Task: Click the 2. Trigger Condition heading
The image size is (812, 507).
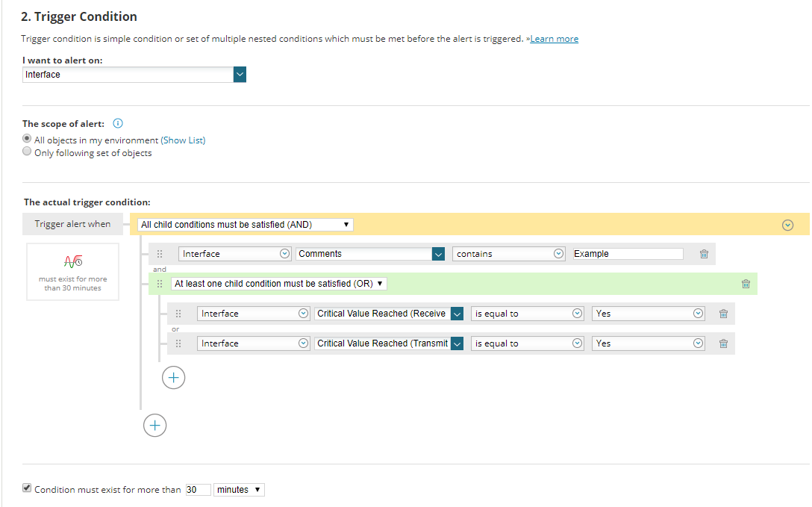Action: 79,16
